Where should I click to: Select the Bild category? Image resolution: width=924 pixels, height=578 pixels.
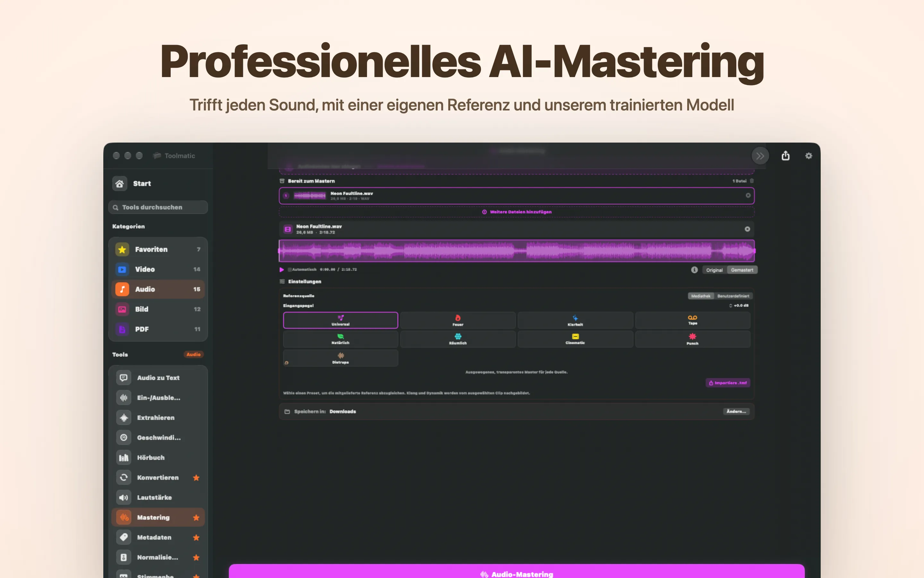(x=158, y=309)
